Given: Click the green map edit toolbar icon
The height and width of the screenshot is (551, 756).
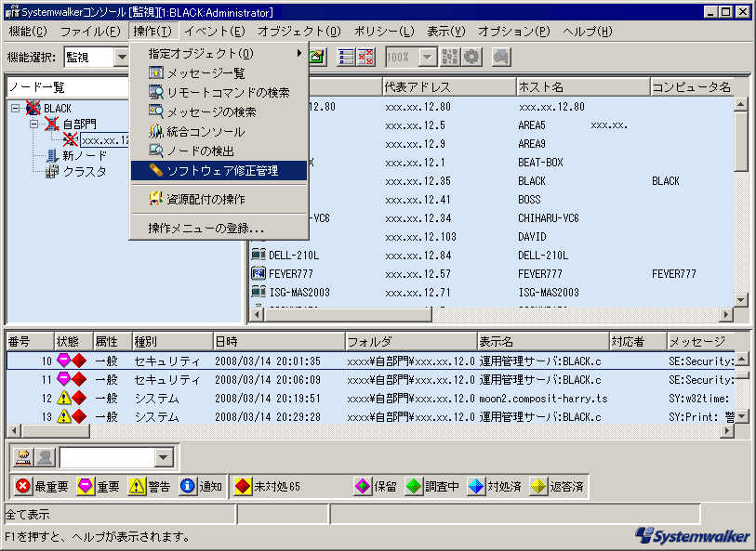Looking at the screenshot, I should point(317,57).
